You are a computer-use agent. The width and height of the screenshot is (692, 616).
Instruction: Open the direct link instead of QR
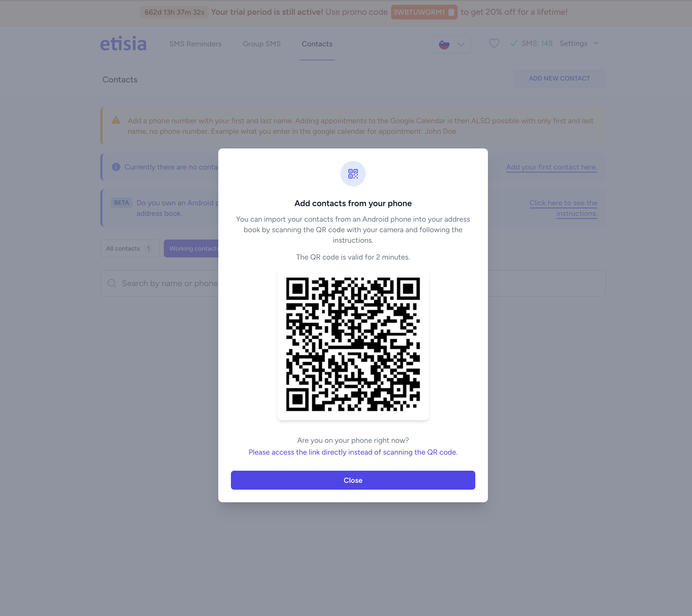(353, 452)
